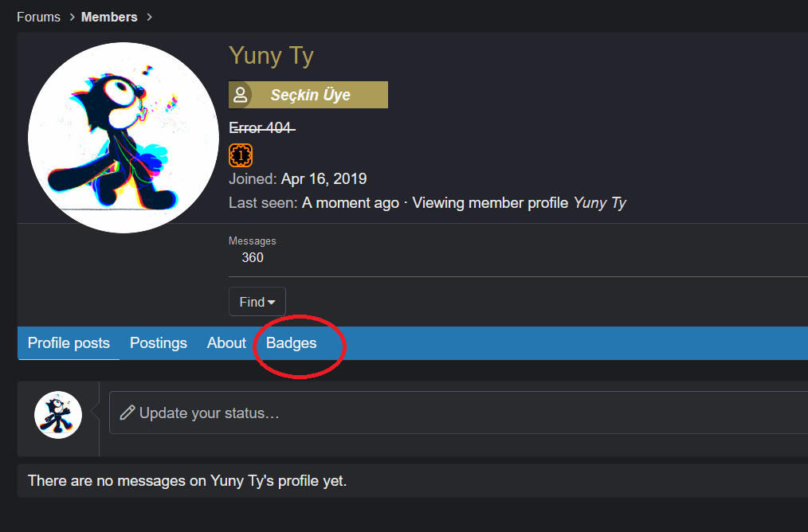Image resolution: width=808 pixels, height=532 pixels.
Task: Open the Yuny Ty link in the viewing status
Action: [x=600, y=203]
